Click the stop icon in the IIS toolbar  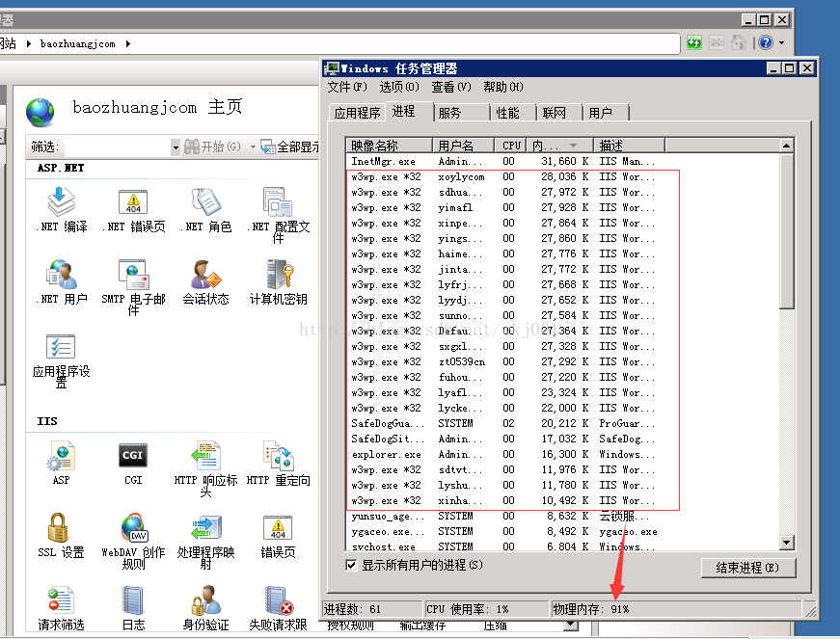point(717,42)
